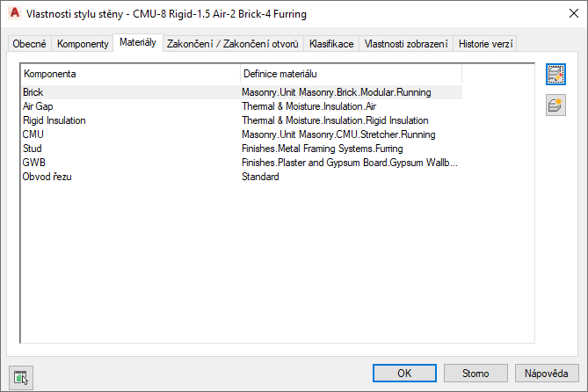Image resolution: width=588 pixels, height=392 pixels.
Task: Open the Komponenty tab
Action: pyautogui.click(x=83, y=44)
